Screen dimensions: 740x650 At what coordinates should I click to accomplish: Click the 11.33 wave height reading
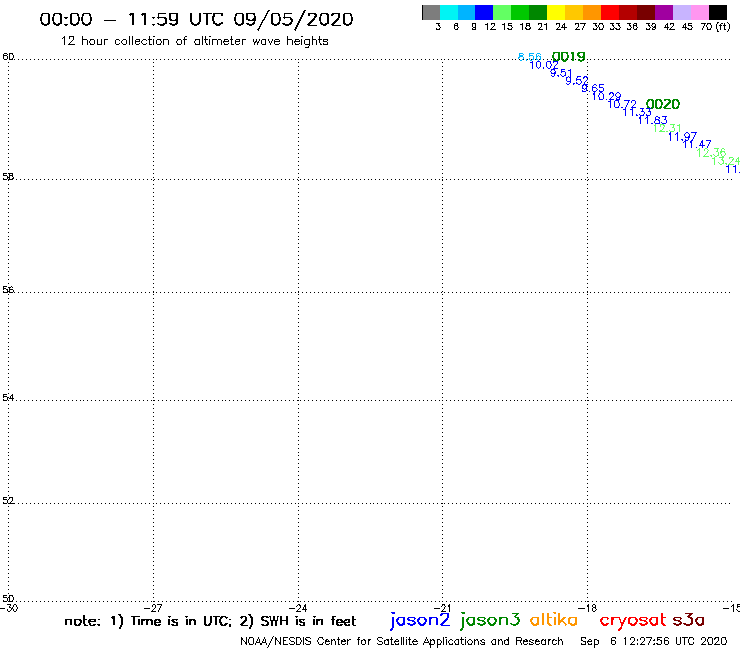tap(637, 112)
